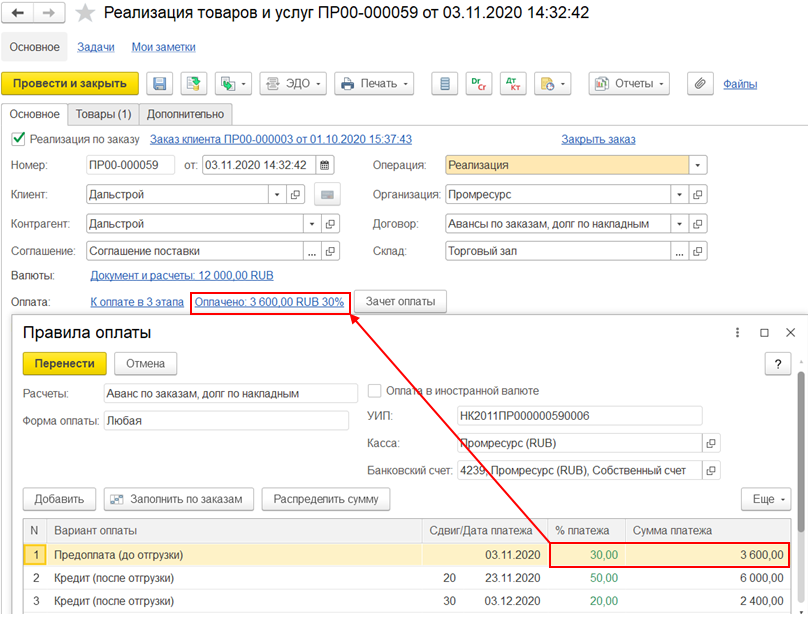Expand the Контрагент dropdown arrow
The height and width of the screenshot is (617, 808).
pos(312,224)
